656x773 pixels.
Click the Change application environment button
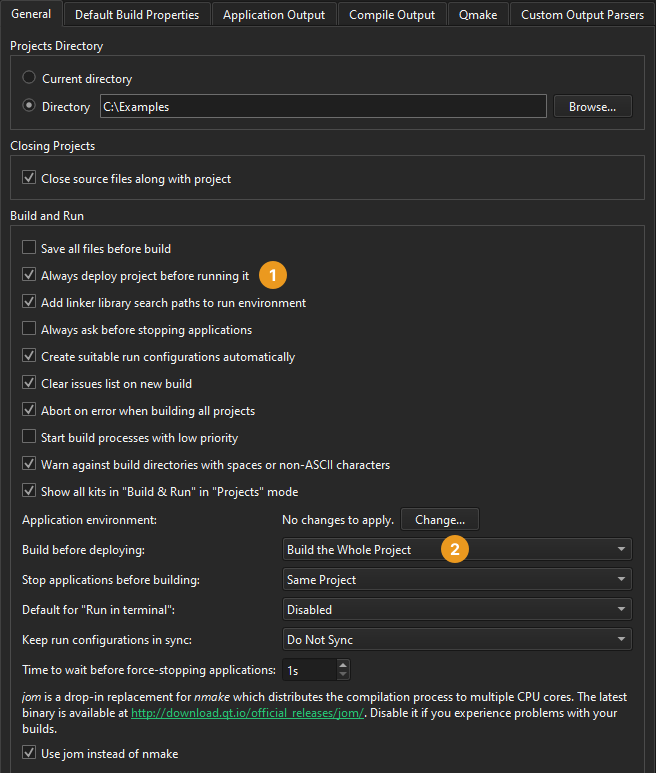click(x=440, y=520)
